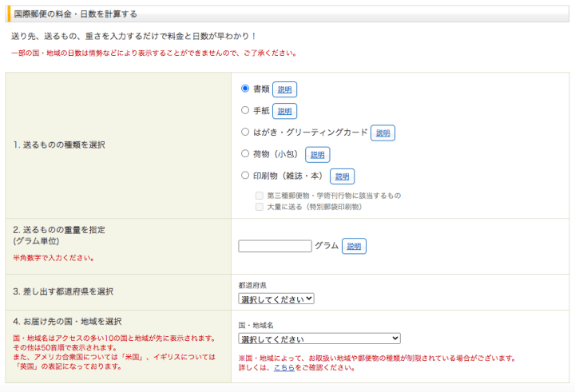Open the 都道府県 dropdown

tap(276, 299)
